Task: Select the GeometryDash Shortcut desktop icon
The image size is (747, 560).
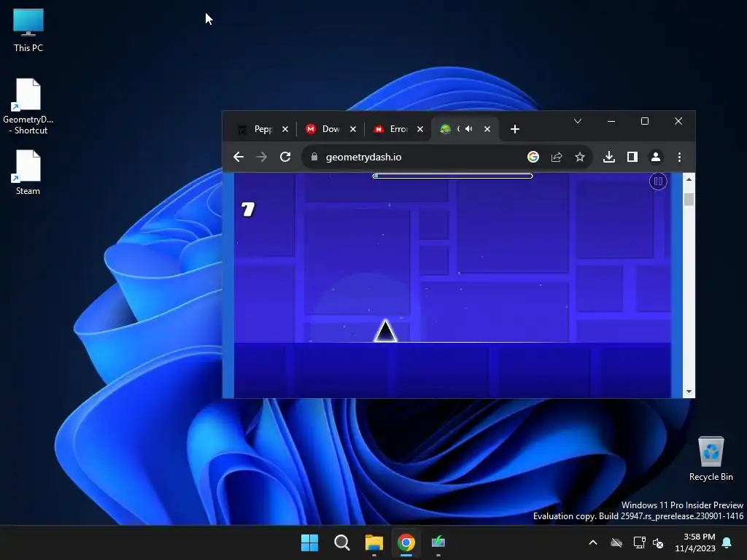Action: (x=28, y=106)
